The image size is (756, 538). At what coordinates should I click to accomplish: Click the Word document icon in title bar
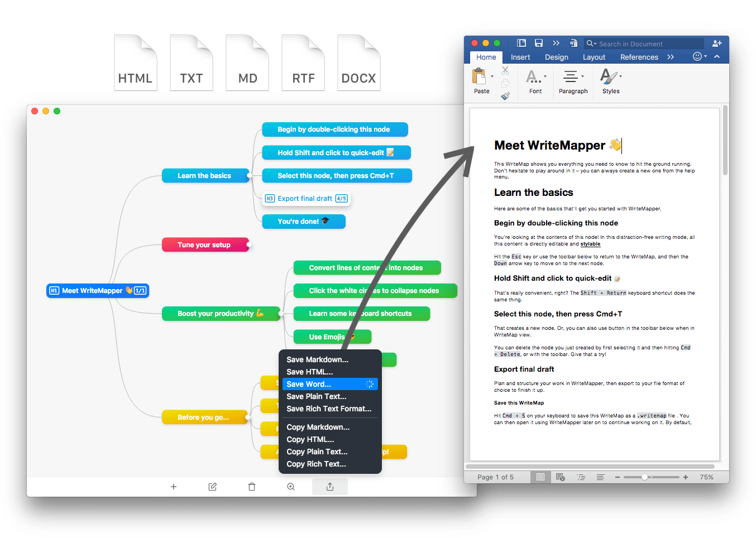tap(573, 43)
